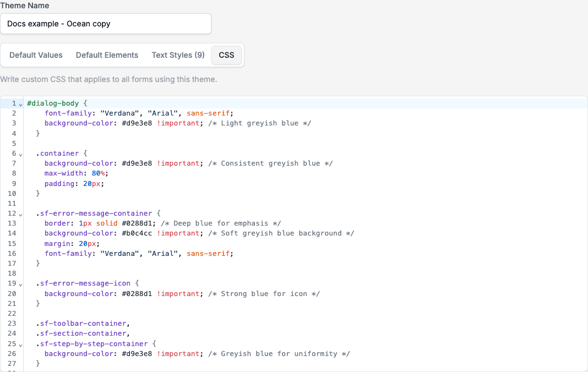Click the .sf-error-message-icon selector
Image resolution: width=588 pixels, height=372 pixels.
[83, 283]
